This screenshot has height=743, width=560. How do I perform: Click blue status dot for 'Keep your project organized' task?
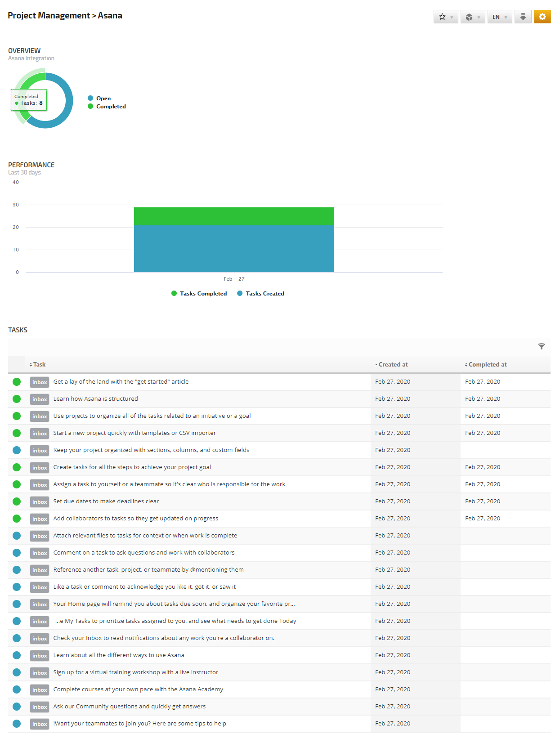[x=17, y=450]
